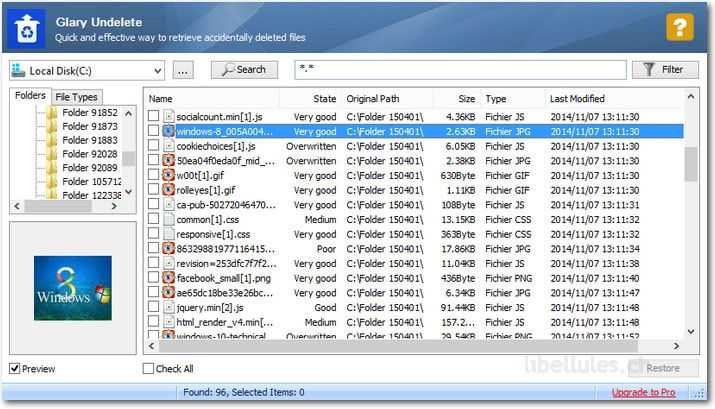715x409 pixels.
Task: Click the GIF icon of w00t[1].gif
Action: pyautogui.click(x=169, y=175)
